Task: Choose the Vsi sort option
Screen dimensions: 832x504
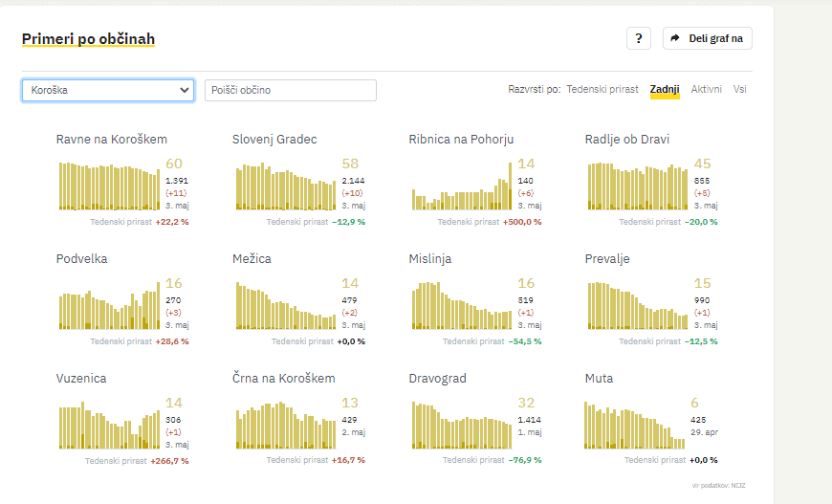Action: coord(740,89)
